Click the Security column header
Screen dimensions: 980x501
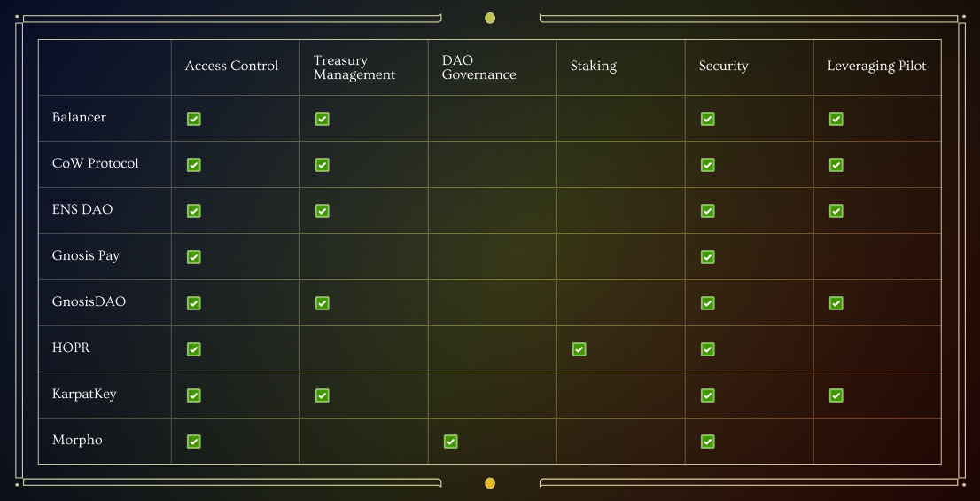[x=723, y=67]
